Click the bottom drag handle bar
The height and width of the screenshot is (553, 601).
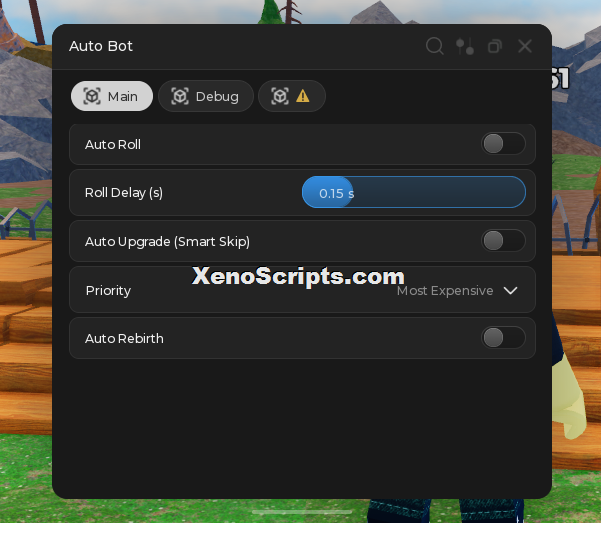pyautogui.click(x=302, y=512)
